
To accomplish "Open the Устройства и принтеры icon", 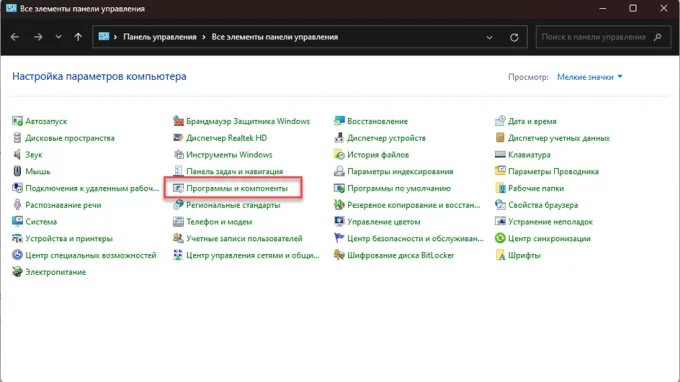I will 17,238.
